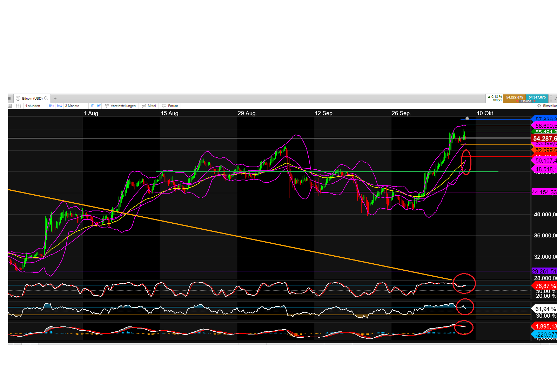Open the list panel icon in toolbar

click(x=10, y=106)
